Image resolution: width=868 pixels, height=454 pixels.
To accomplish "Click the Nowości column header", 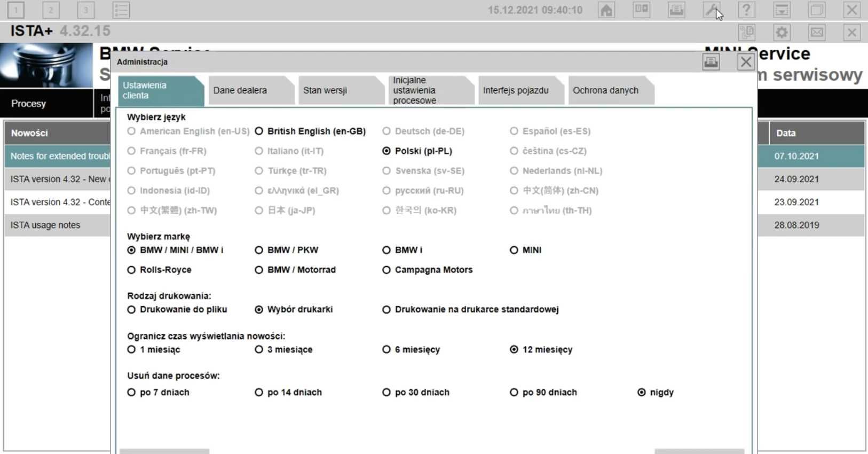I will point(58,133).
